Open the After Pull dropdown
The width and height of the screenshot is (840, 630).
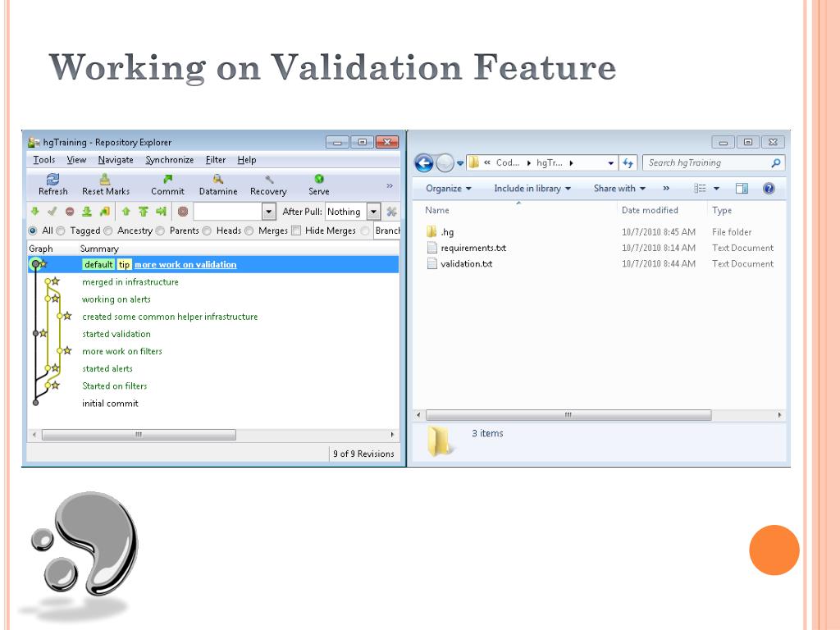tap(373, 212)
